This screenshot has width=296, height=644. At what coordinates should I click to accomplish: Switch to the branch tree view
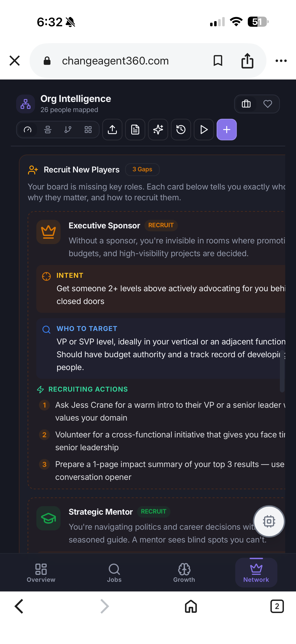pos(68,130)
